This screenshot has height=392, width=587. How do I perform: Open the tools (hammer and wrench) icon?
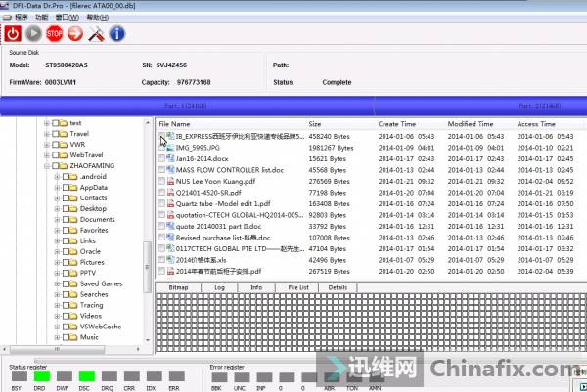click(96, 34)
